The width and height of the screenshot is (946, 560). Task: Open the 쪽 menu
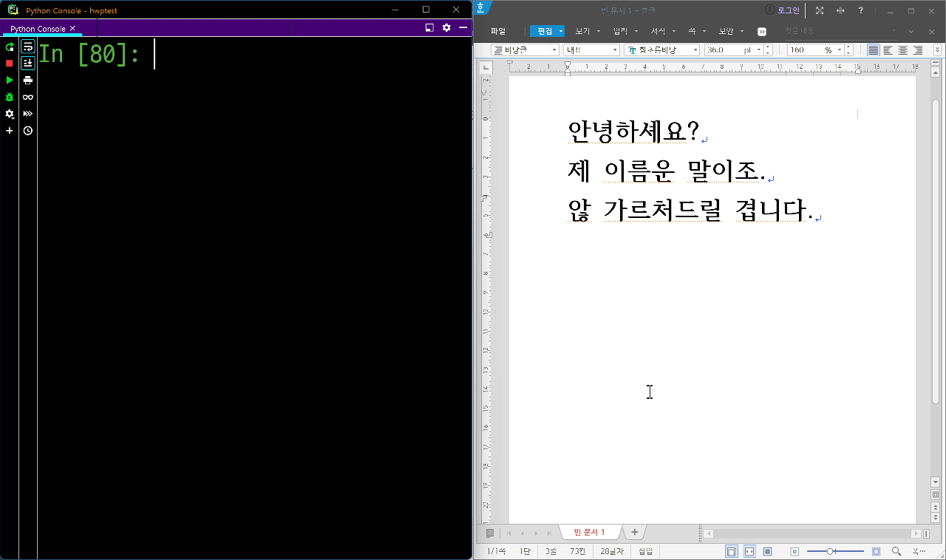(x=692, y=31)
